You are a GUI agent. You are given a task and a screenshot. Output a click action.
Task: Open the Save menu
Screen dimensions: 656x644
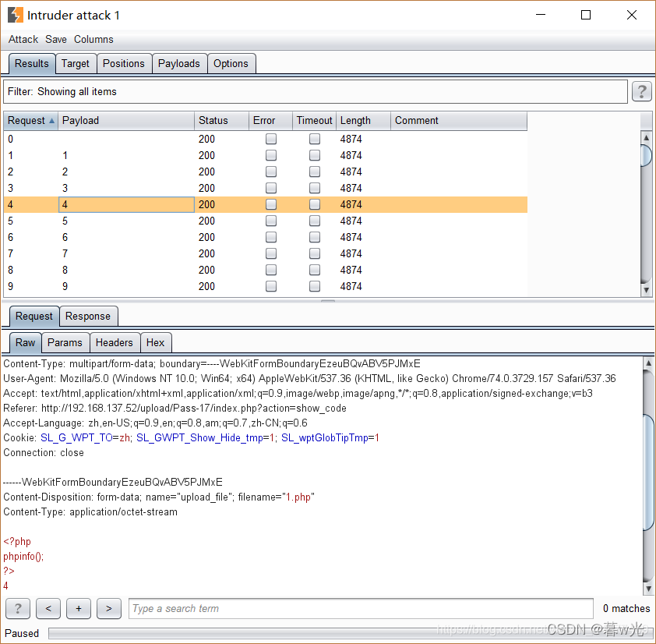[56, 39]
